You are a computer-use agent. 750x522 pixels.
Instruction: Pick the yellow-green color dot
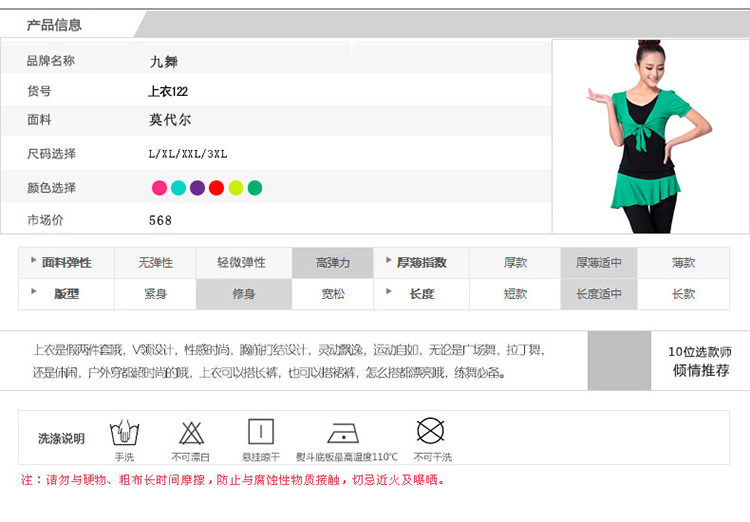pos(236,188)
